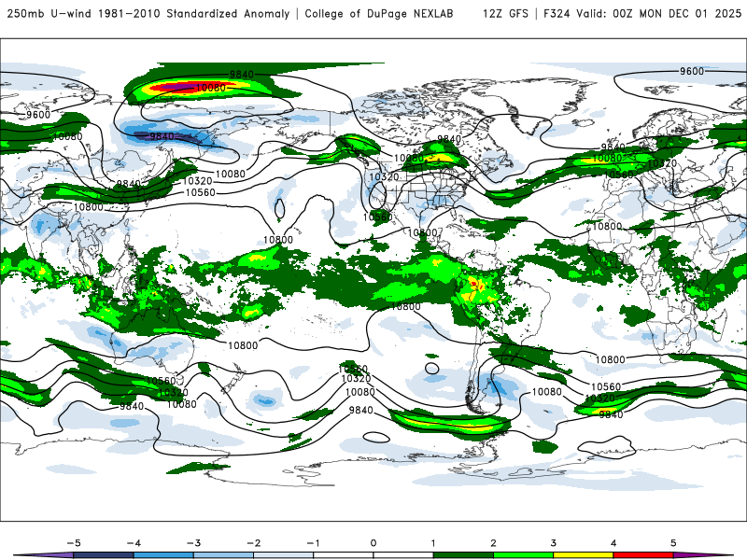This screenshot has width=747, height=560.
Task: Click the "-5" colorbar tick label
Action: (x=74, y=543)
